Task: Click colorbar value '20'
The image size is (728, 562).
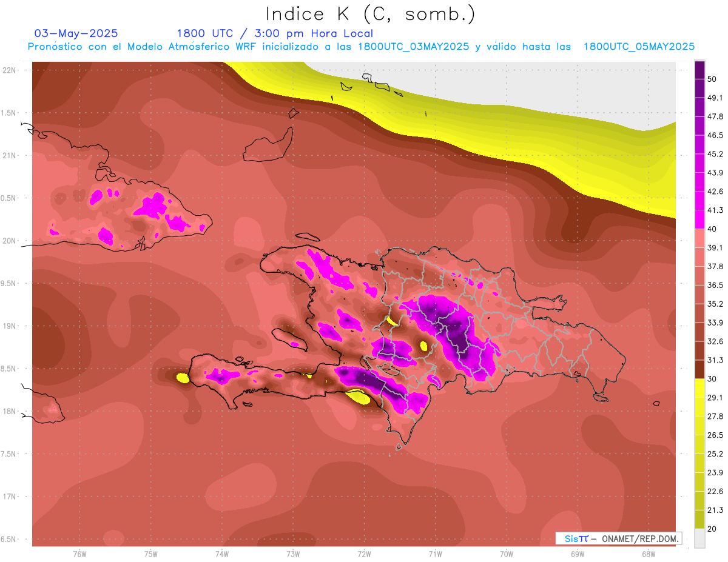Action: point(712,529)
